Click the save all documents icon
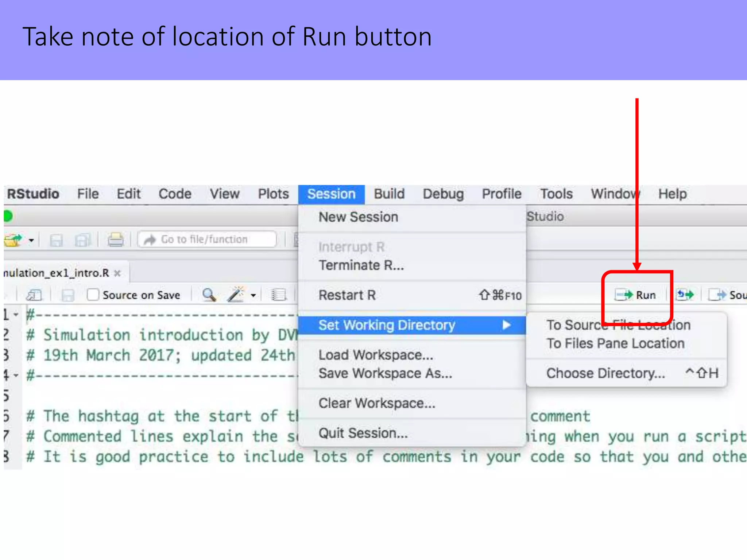 82,240
